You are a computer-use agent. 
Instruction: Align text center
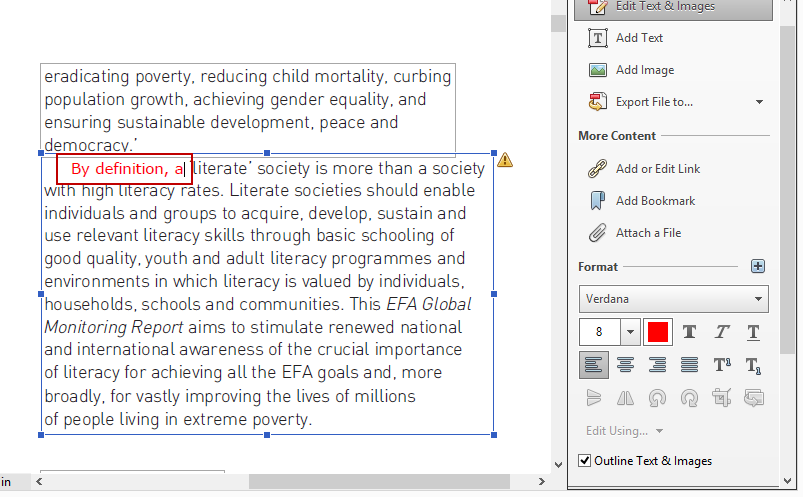coord(625,365)
